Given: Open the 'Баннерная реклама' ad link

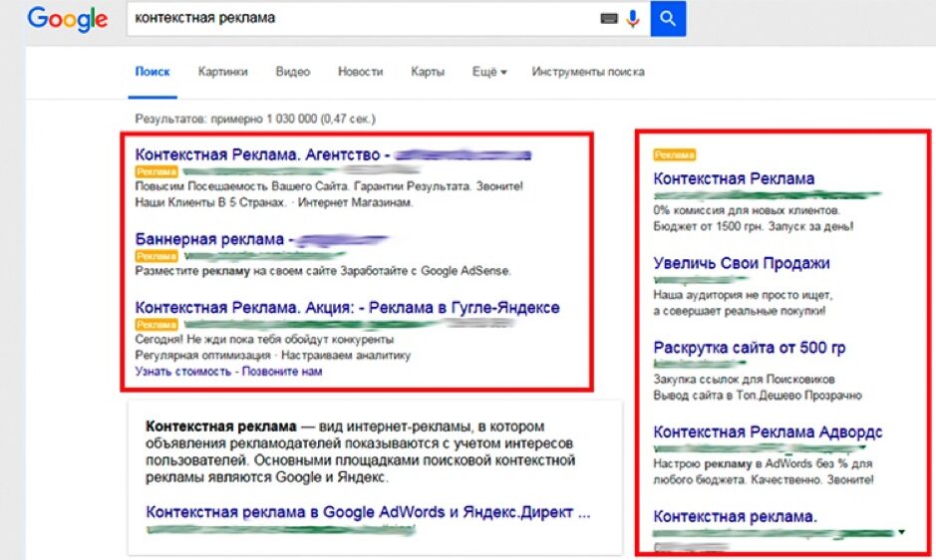Looking at the screenshot, I should tap(261, 239).
